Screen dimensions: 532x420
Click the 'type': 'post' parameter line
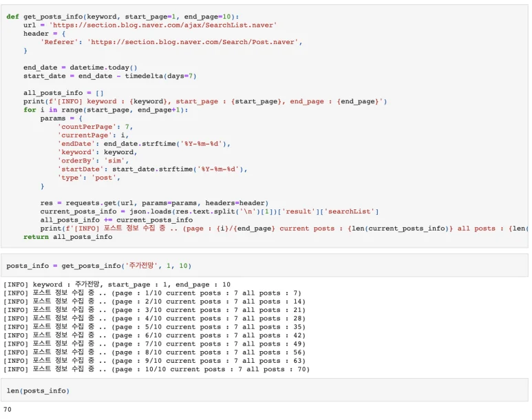pos(89,177)
